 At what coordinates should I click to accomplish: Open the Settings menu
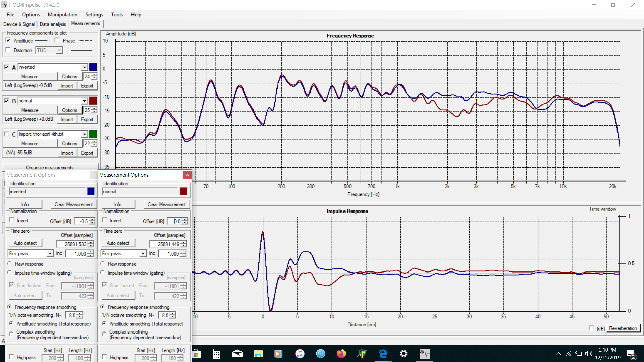click(x=94, y=15)
